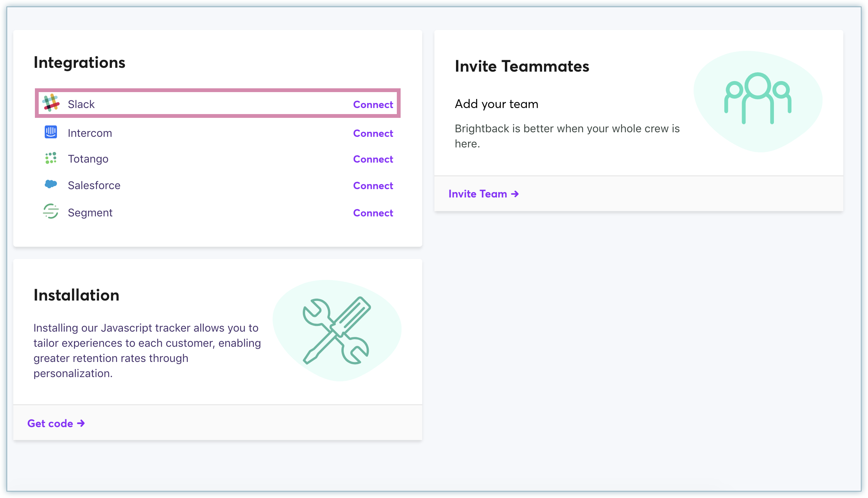This screenshot has width=868, height=498.
Task: Select the Slack label text
Action: click(81, 104)
